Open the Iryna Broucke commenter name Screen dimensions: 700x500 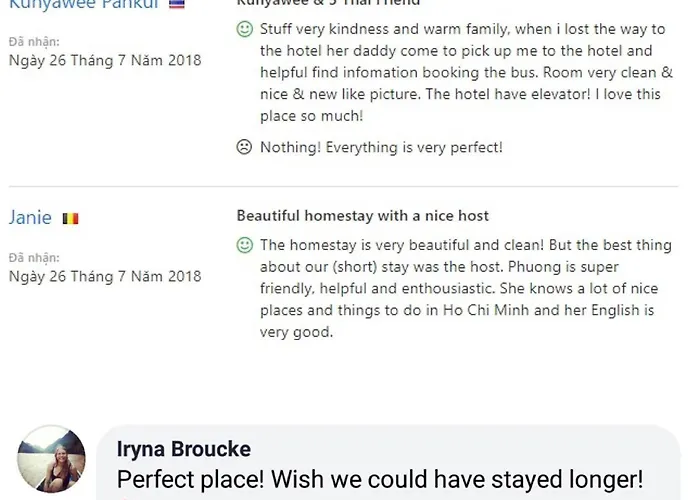[183, 449]
